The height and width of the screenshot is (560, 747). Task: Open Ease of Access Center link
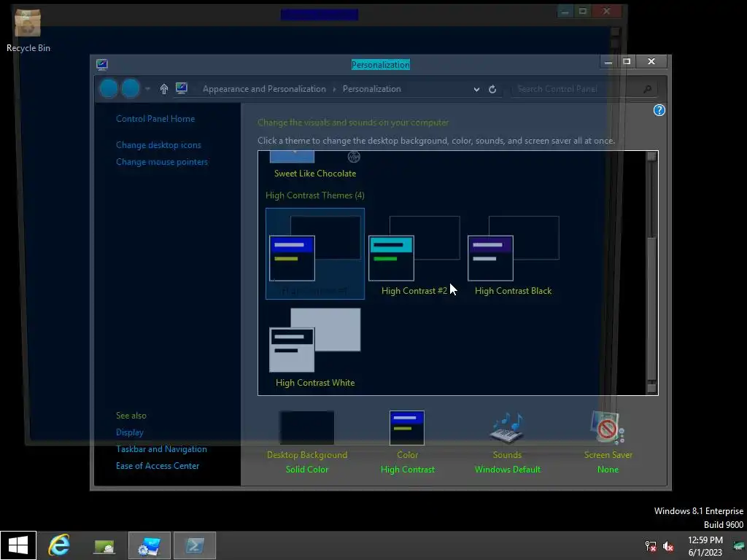[x=158, y=466]
